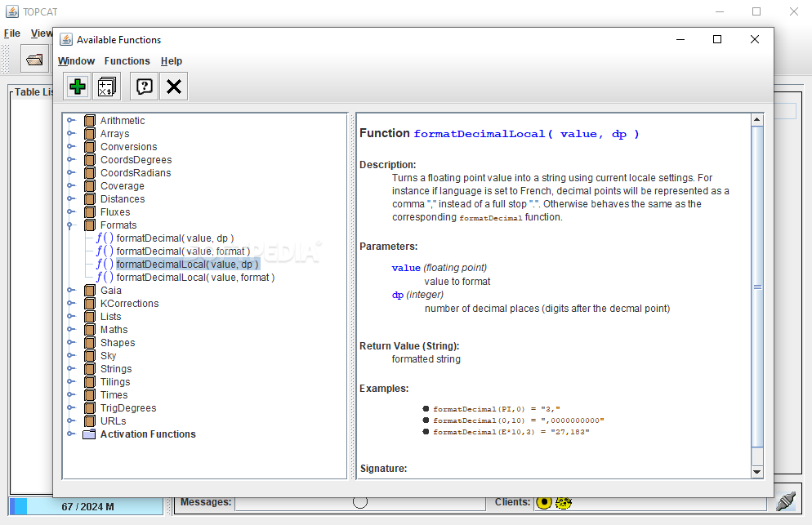The height and width of the screenshot is (525, 812).
Task: Expand the Sky tree node
Action: pyautogui.click(x=71, y=356)
